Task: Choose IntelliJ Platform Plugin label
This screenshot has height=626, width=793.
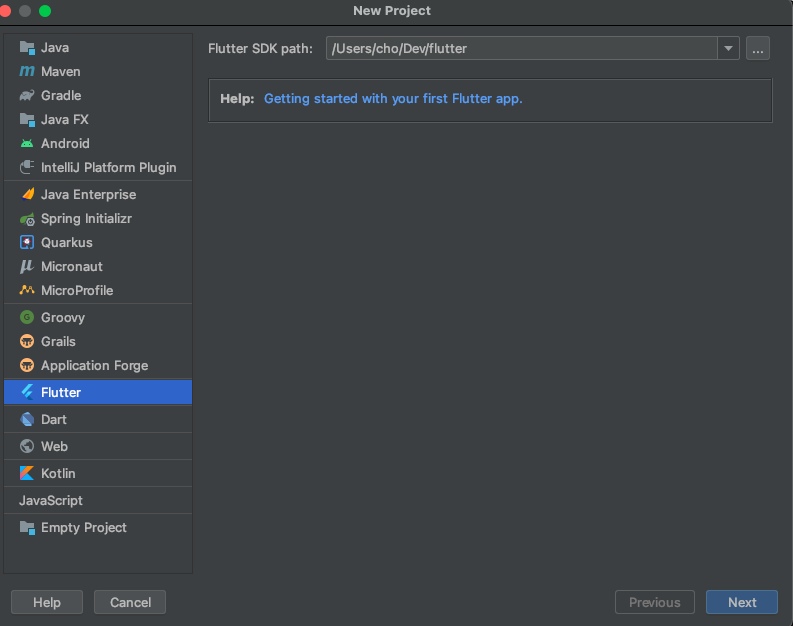Action: pos(109,167)
